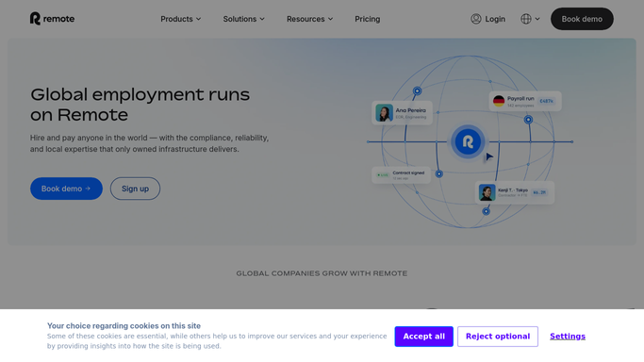Click the blue Book demo hero button
This screenshot has width=644, height=362.
(x=66, y=189)
